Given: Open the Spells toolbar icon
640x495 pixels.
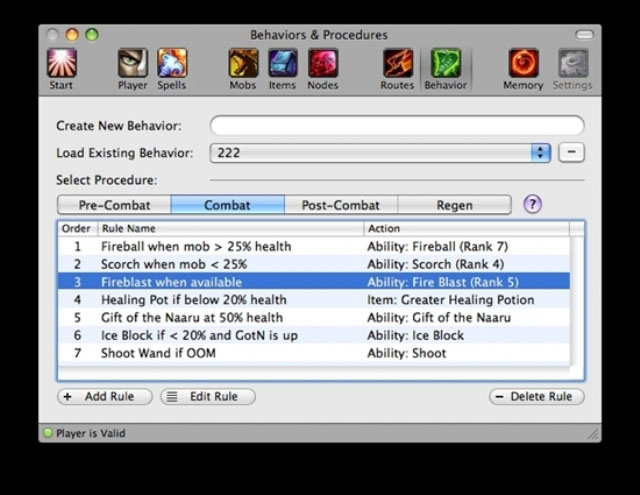Looking at the screenshot, I should click(172, 64).
